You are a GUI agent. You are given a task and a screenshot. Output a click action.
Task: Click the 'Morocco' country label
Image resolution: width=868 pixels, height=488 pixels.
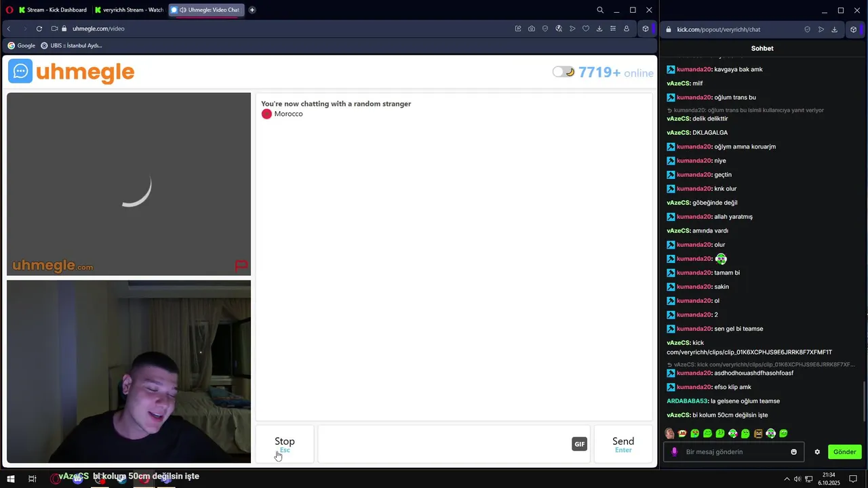click(288, 114)
